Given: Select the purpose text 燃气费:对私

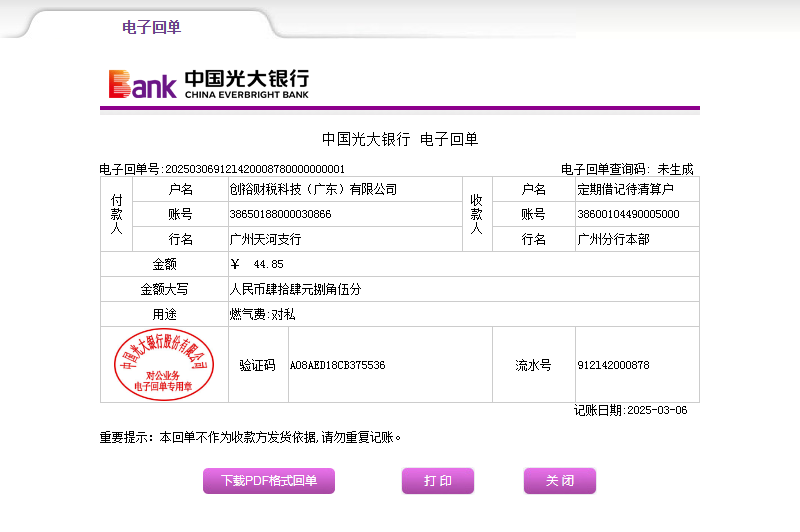Looking at the screenshot, I should [x=262, y=314].
